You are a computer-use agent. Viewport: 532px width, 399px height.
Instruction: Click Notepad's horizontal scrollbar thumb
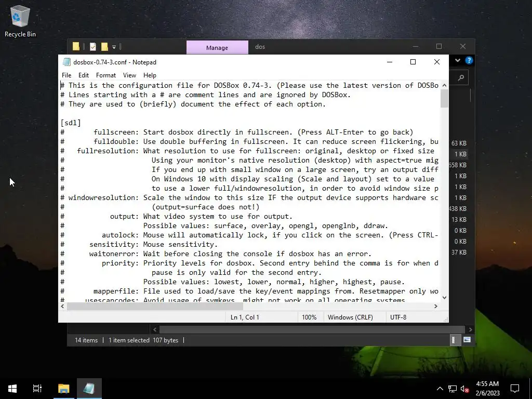click(x=155, y=307)
